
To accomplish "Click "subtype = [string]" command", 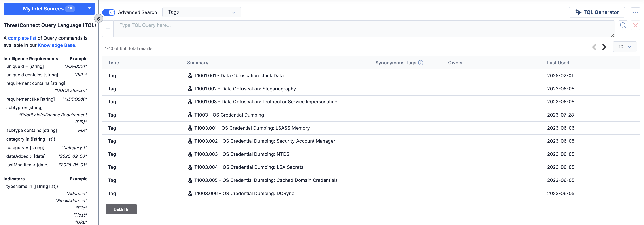I will [25, 108].
